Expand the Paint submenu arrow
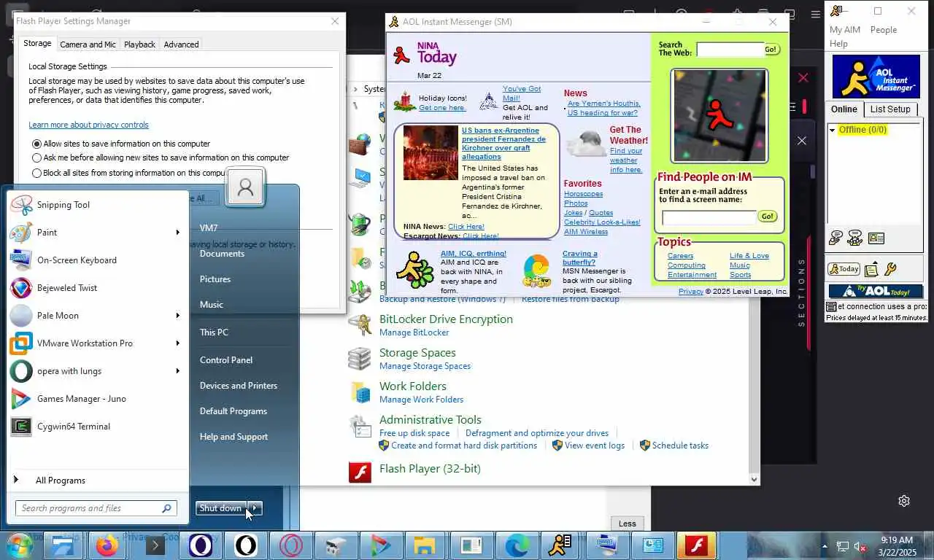Viewport: 934px width, 560px height. (177, 233)
